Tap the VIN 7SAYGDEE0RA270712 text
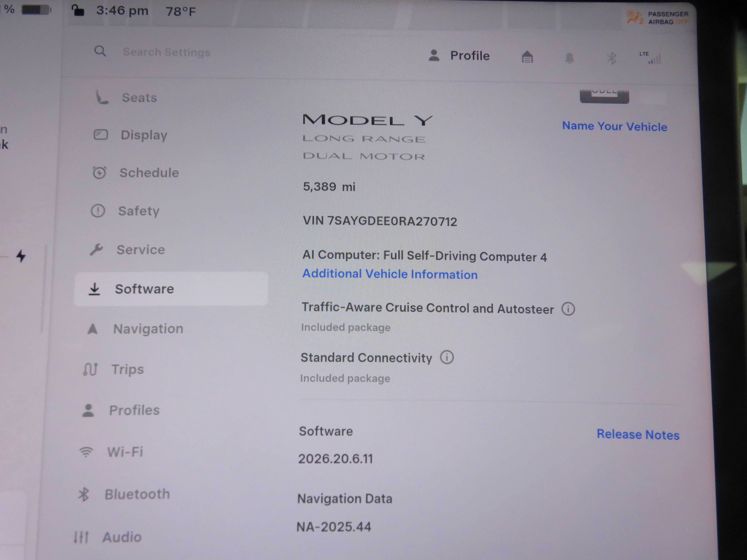Viewport: 747px width, 560px height. pyautogui.click(x=380, y=221)
